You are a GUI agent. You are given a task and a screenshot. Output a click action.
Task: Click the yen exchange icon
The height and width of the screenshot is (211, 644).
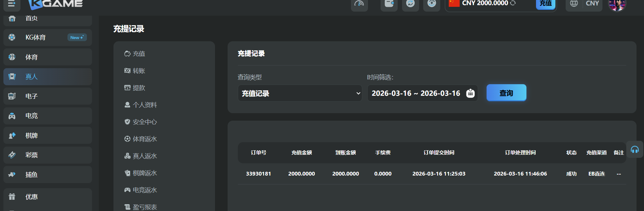pyautogui.click(x=432, y=4)
